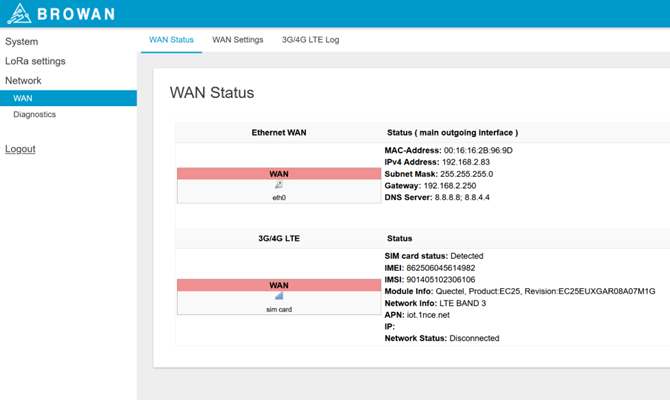Switch to the WAN Settings tab
This screenshot has height=400, width=670.
pos(238,40)
